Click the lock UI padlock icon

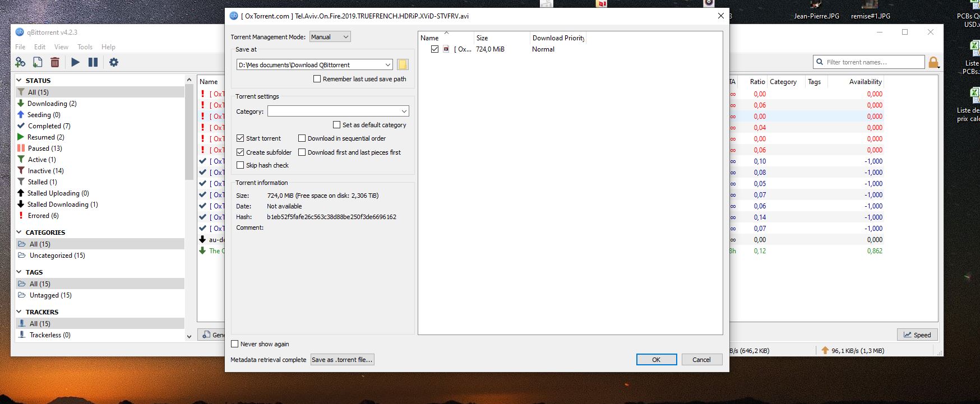coord(933,62)
